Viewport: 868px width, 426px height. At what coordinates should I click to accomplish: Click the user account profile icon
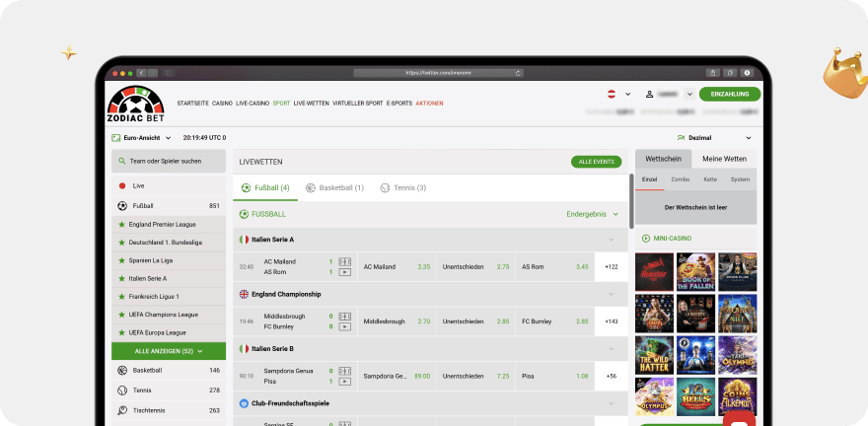pos(650,95)
